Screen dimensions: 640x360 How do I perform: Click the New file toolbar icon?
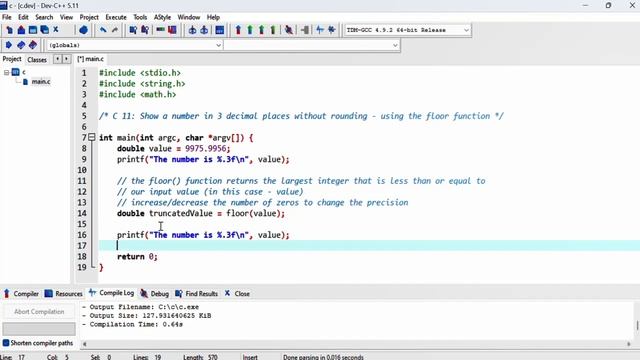coord(9,30)
